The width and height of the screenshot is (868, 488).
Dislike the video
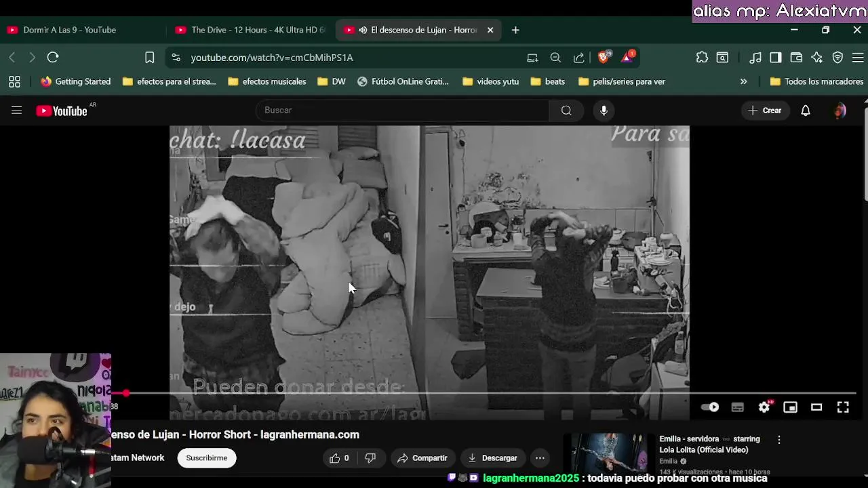[x=370, y=458]
